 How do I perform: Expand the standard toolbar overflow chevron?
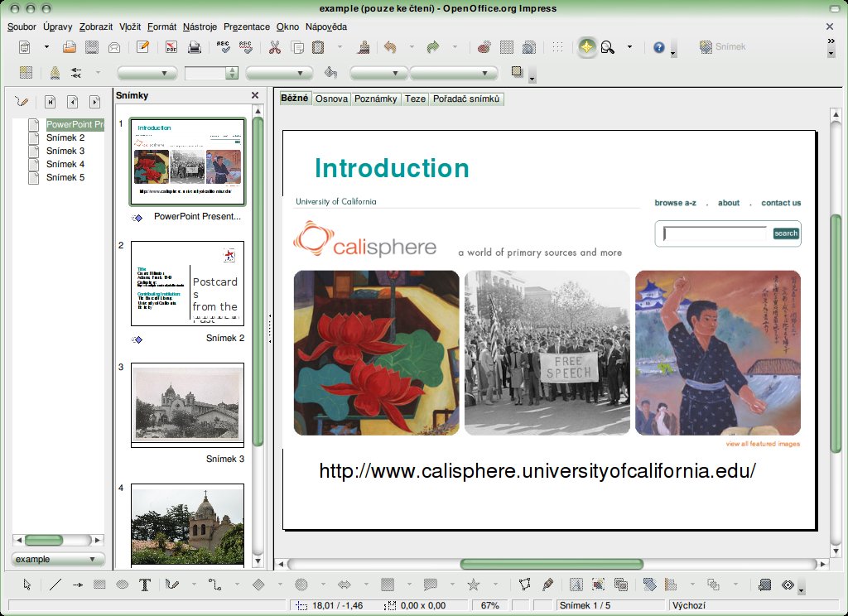pos(831,41)
